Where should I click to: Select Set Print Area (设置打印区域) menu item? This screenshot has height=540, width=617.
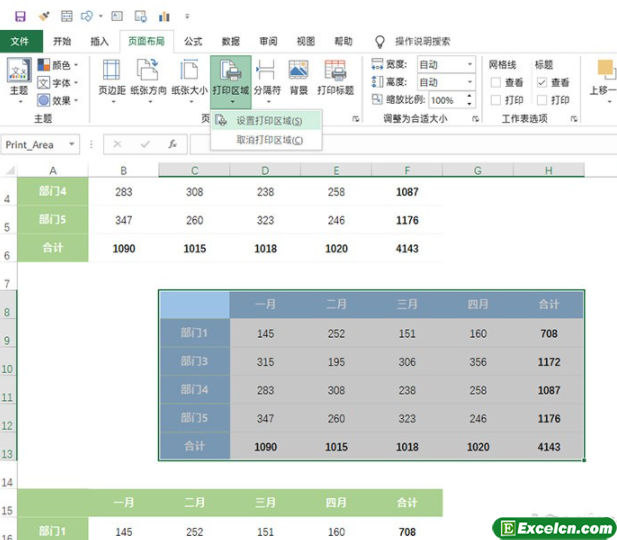coord(266,121)
